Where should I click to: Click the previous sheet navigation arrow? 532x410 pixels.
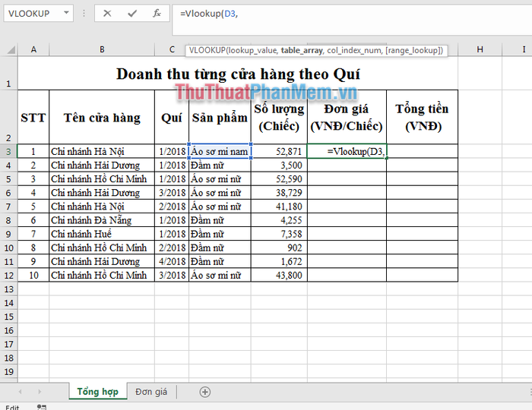(19, 392)
